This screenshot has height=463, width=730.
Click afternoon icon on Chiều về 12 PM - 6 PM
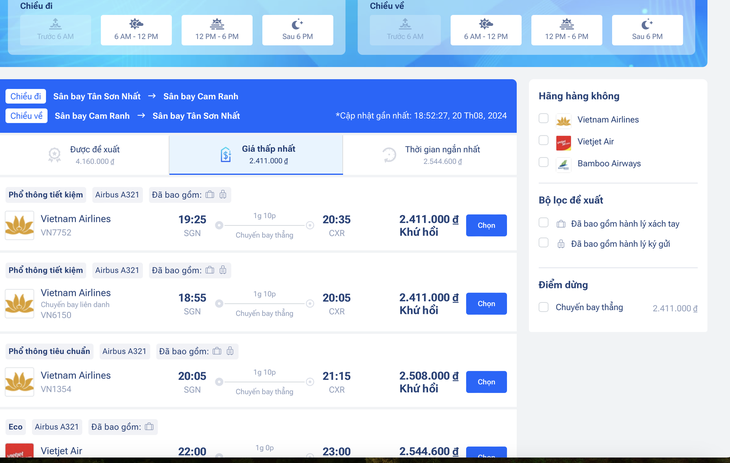pyautogui.click(x=567, y=24)
